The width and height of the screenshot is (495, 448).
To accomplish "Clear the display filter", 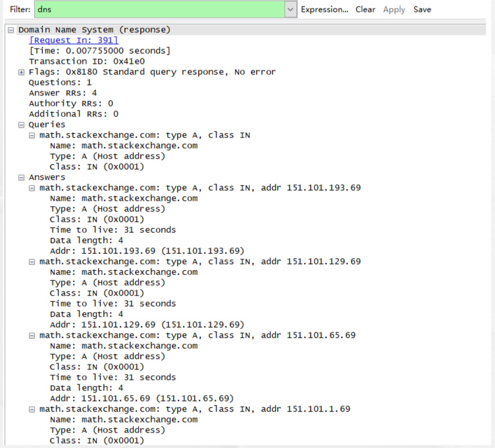I will tap(365, 9).
